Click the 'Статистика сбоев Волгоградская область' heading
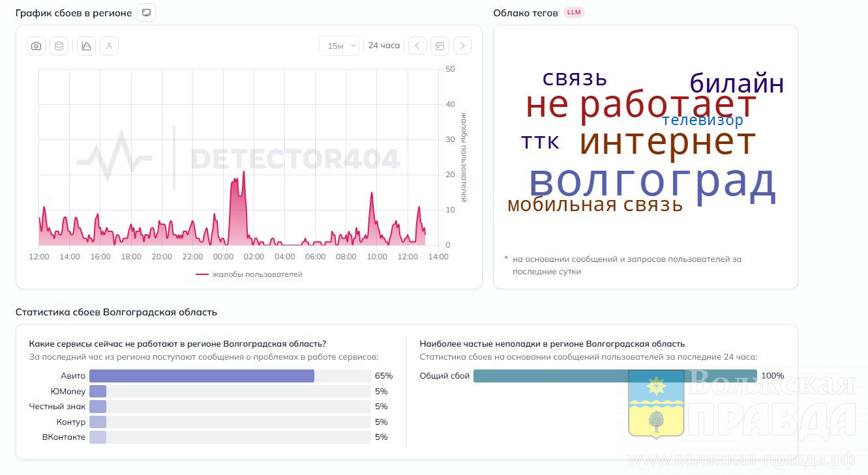Viewport: 868px width, 475px height. [116, 312]
